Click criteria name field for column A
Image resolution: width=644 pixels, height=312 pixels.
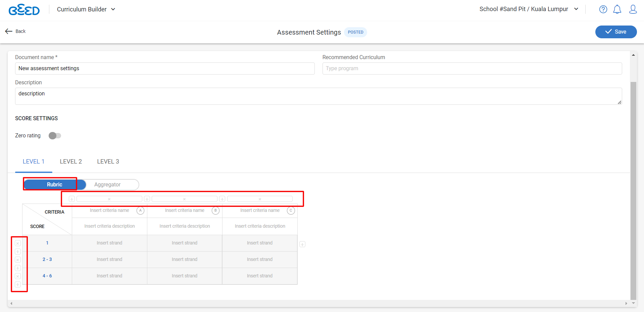(x=109, y=211)
